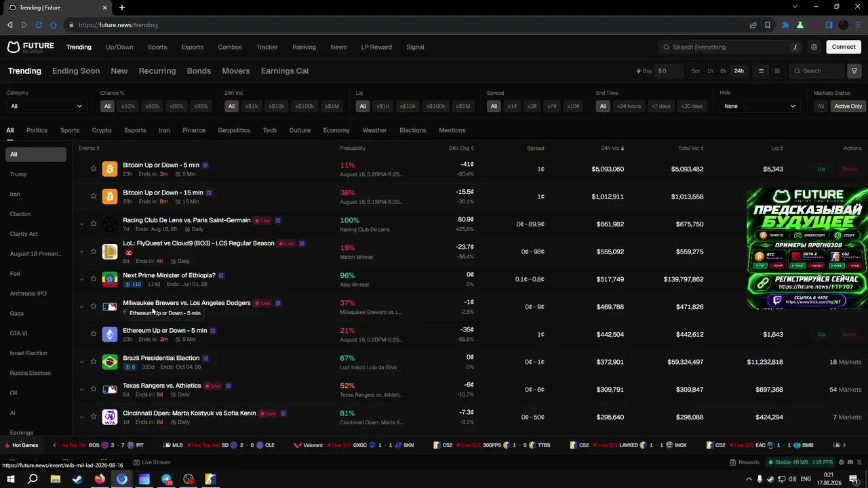
Task: Click the Ethiopia flag icon
Action: coord(110,279)
